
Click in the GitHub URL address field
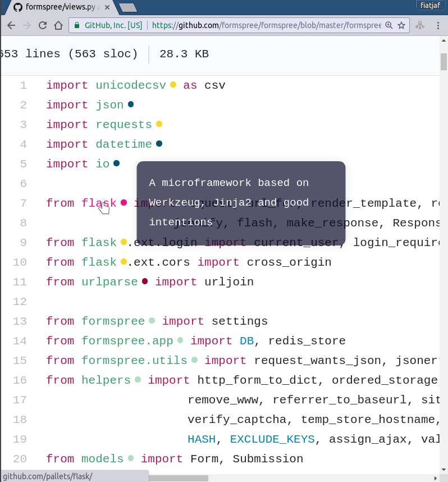pyautogui.click(x=266, y=25)
